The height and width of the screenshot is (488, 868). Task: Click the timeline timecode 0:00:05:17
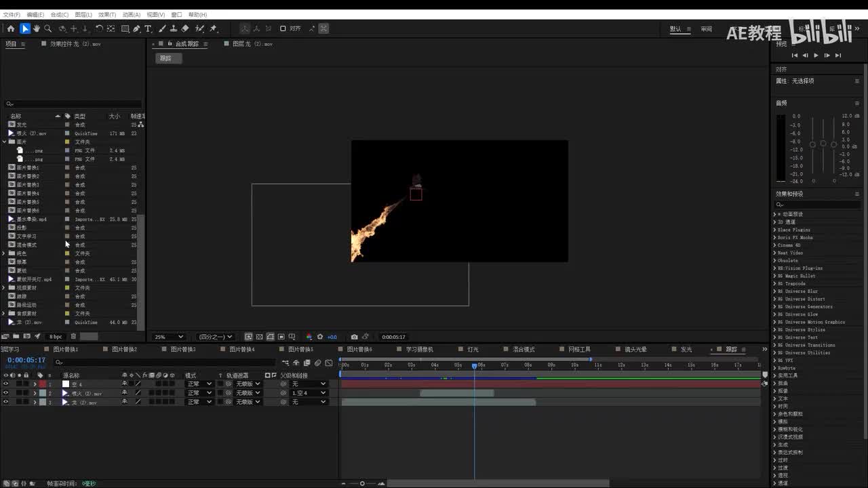point(26,361)
